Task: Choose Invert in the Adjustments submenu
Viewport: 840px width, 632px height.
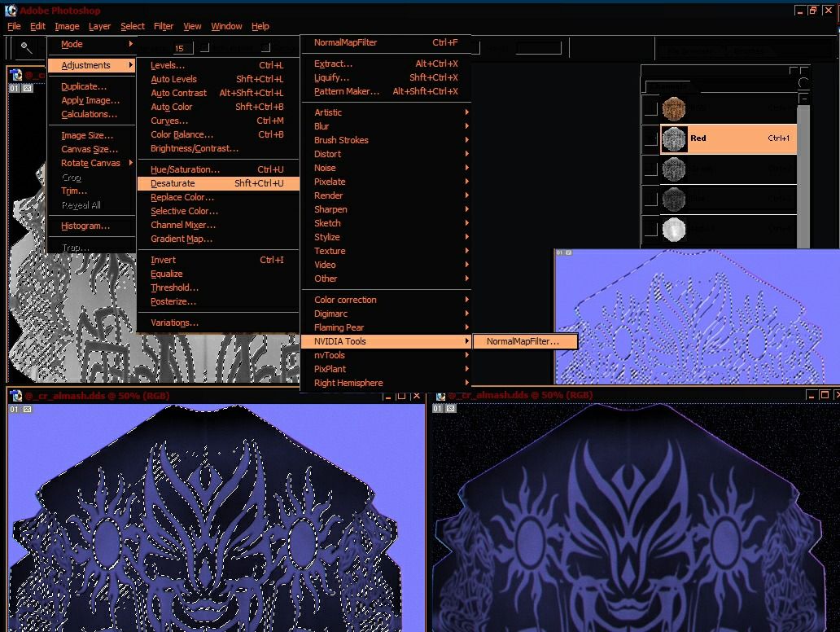Action: [x=217, y=260]
